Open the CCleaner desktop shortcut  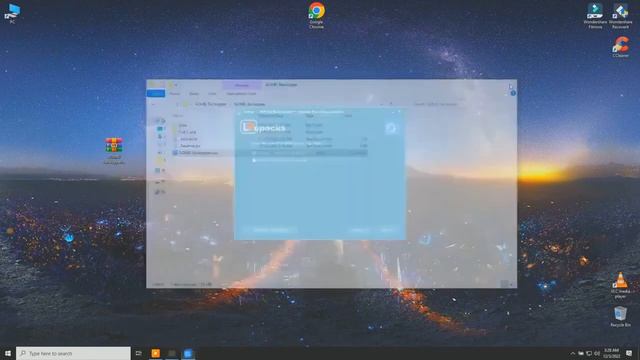point(620,47)
